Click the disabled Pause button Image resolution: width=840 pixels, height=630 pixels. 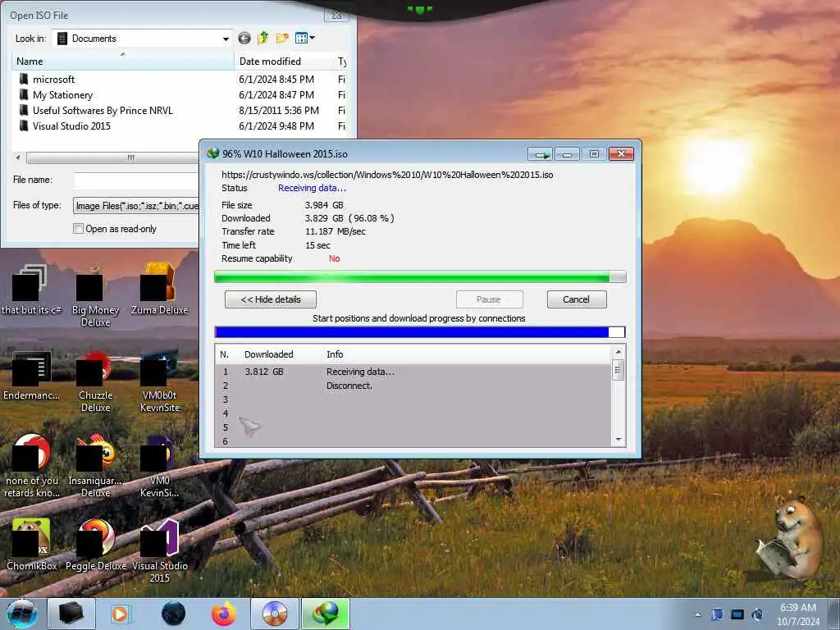[489, 299]
